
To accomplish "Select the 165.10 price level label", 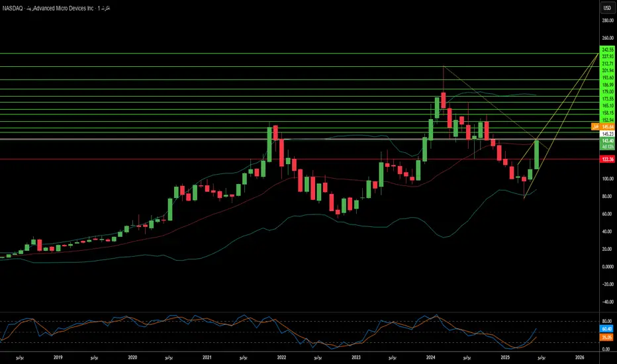I will (x=608, y=106).
